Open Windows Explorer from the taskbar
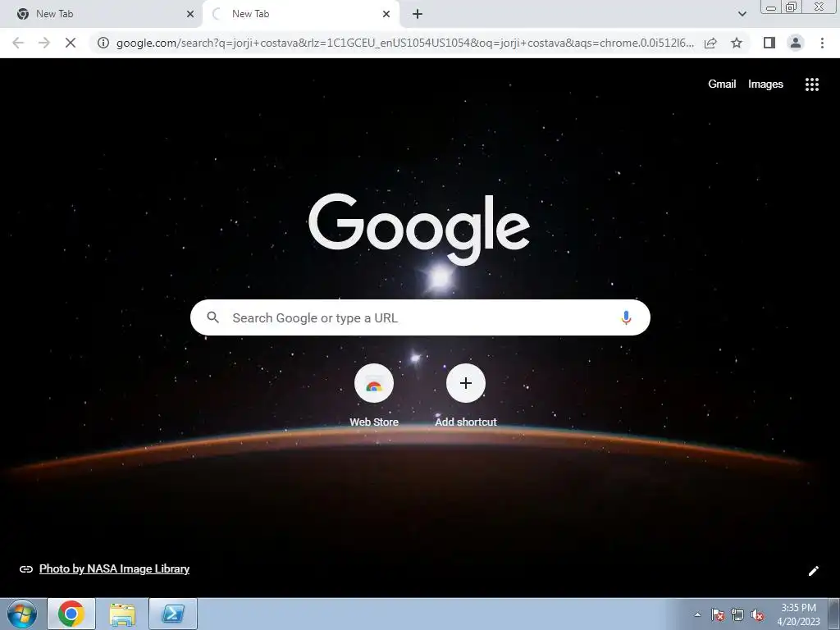The image size is (840, 630). [x=122, y=614]
